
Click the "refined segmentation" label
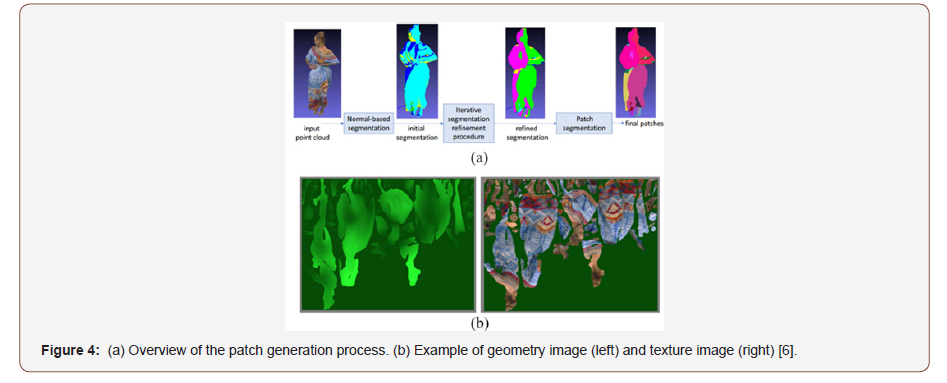click(527, 134)
